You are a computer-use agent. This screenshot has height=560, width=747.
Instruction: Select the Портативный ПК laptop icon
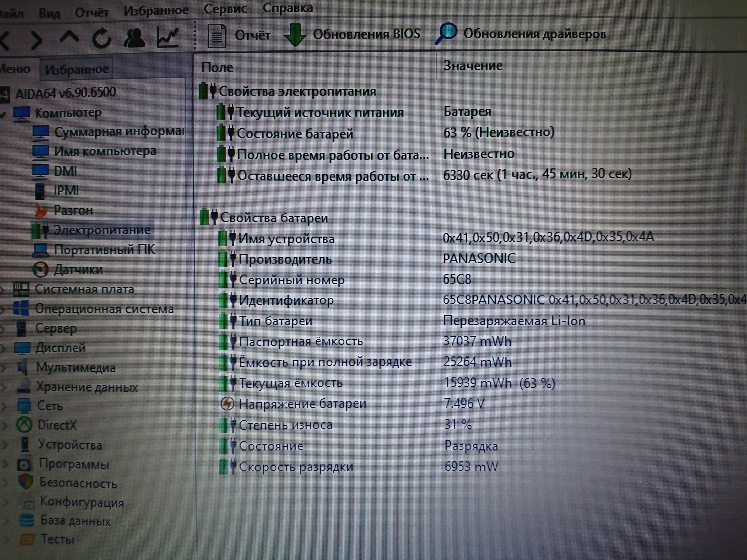[41, 250]
